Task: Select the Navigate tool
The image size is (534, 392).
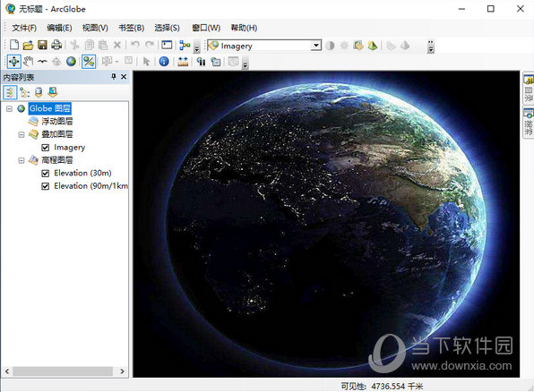Action: [14, 62]
